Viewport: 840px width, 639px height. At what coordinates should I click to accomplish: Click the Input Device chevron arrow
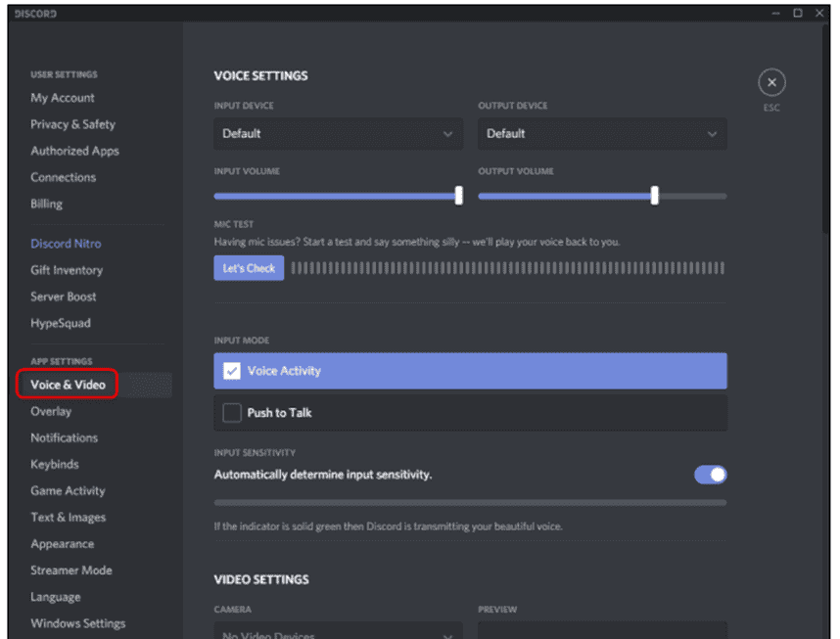click(447, 134)
